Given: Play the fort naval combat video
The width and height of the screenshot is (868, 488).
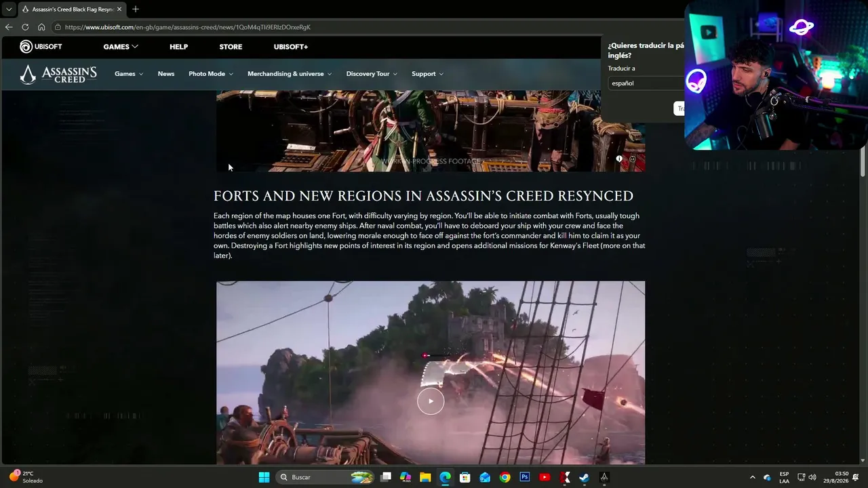Looking at the screenshot, I should [x=431, y=401].
